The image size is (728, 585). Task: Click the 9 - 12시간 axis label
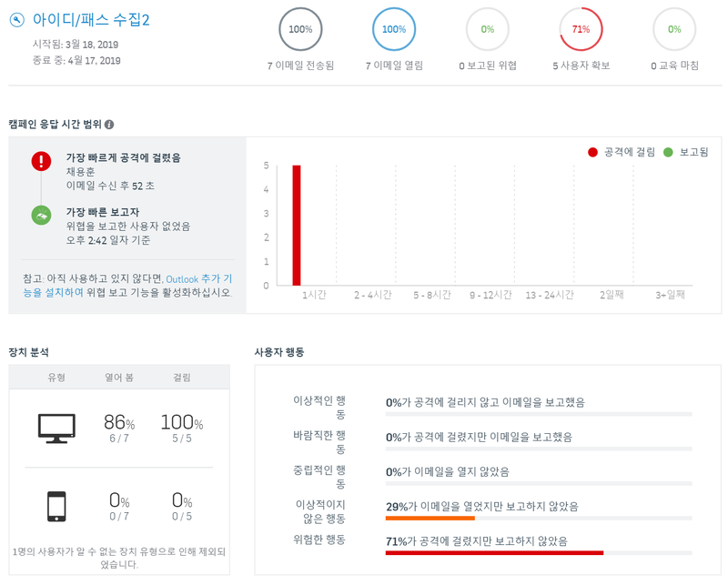tap(490, 295)
